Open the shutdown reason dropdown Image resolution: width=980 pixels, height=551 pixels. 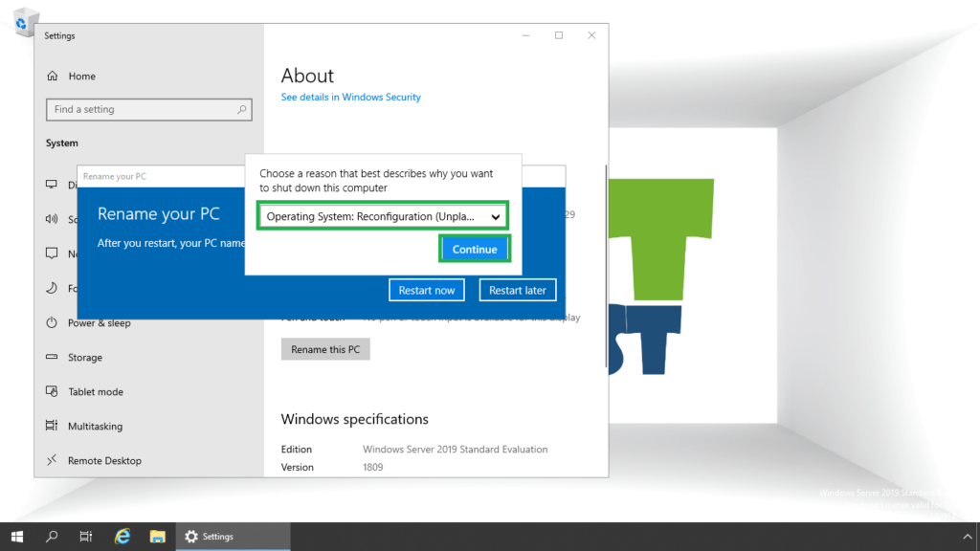tap(383, 216)
